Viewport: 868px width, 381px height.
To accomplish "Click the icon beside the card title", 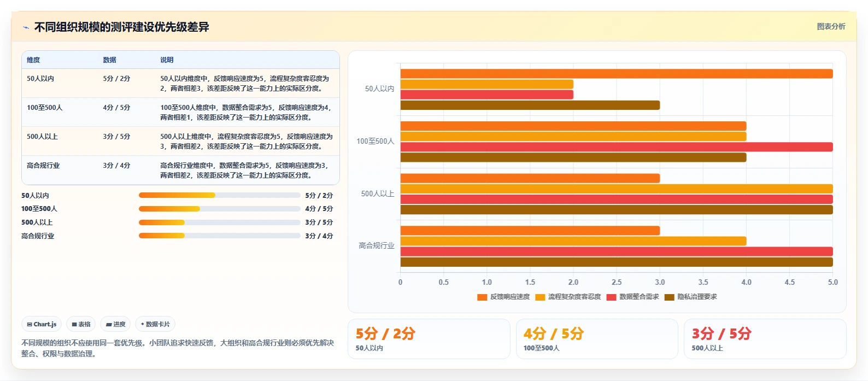I will [26, 27].
